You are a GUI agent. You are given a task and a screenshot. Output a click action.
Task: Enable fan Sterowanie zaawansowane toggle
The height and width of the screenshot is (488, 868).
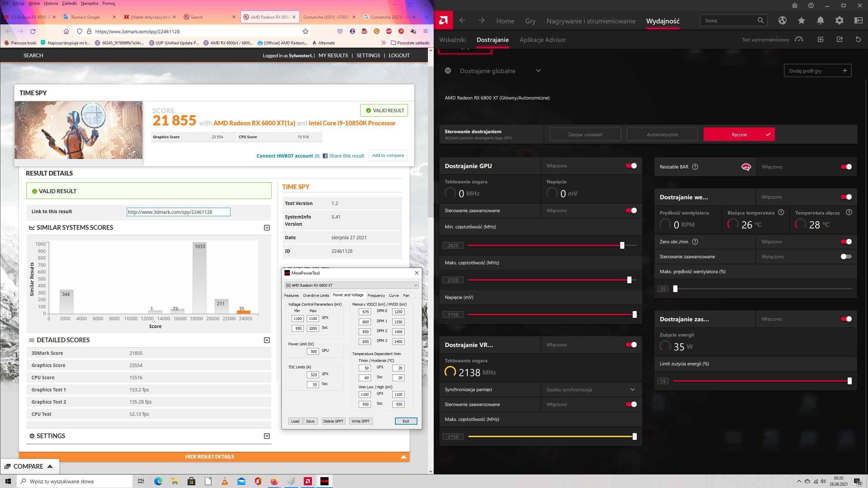pos(846,257)
